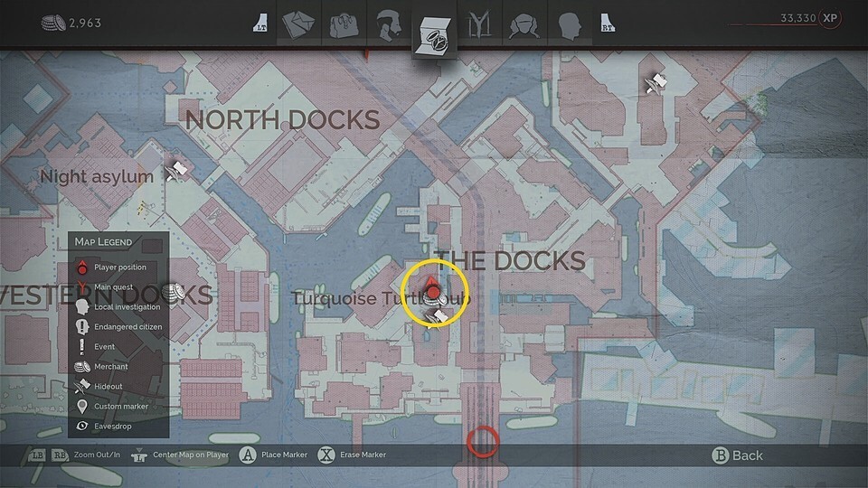Click the LT previous tab icon
Screen dimensions: 868x488
click(x=260, y=23)
